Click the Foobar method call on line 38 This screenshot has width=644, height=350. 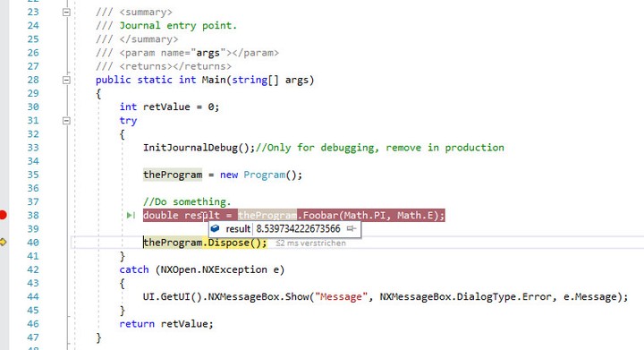320,215
